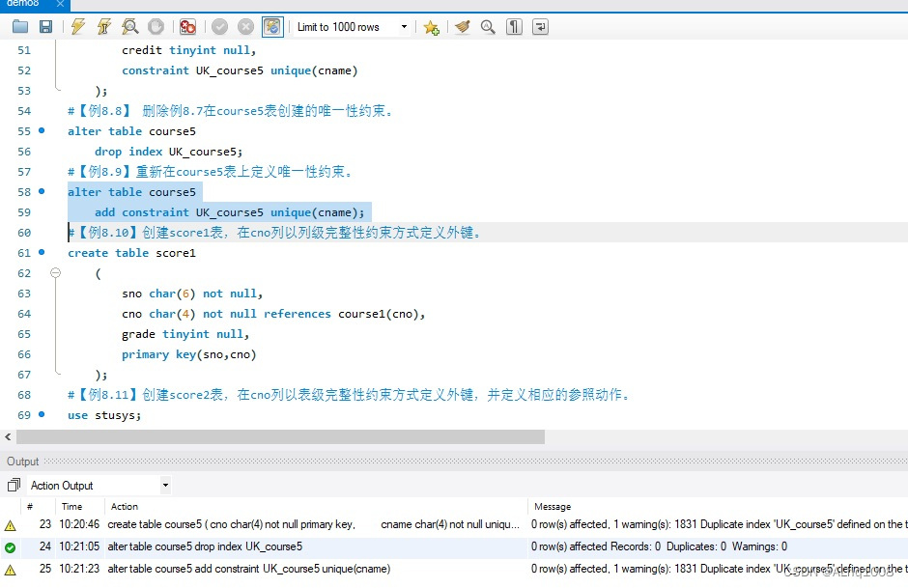Collapse the code fold at line 62

[x=56, y=272]
